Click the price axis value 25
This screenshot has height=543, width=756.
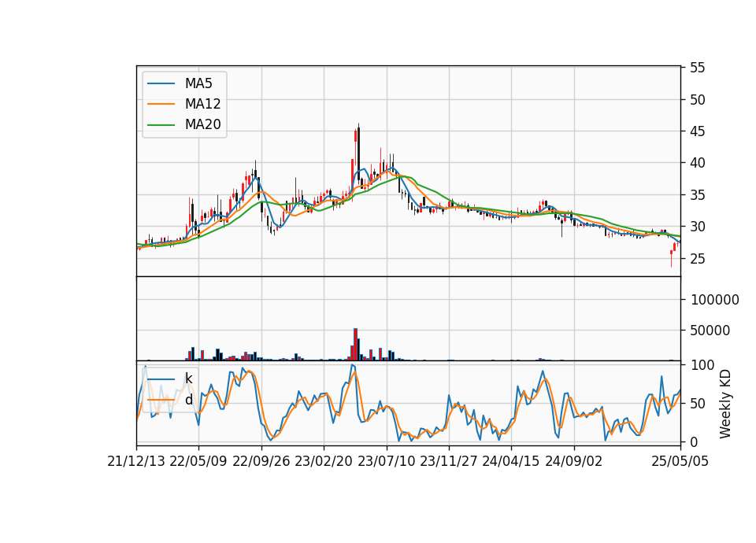697,259
